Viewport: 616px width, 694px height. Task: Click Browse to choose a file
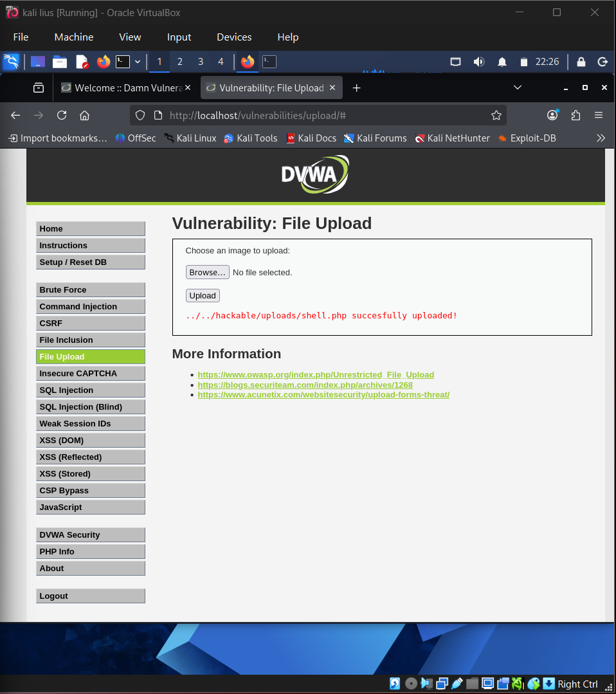coord(208,272)
